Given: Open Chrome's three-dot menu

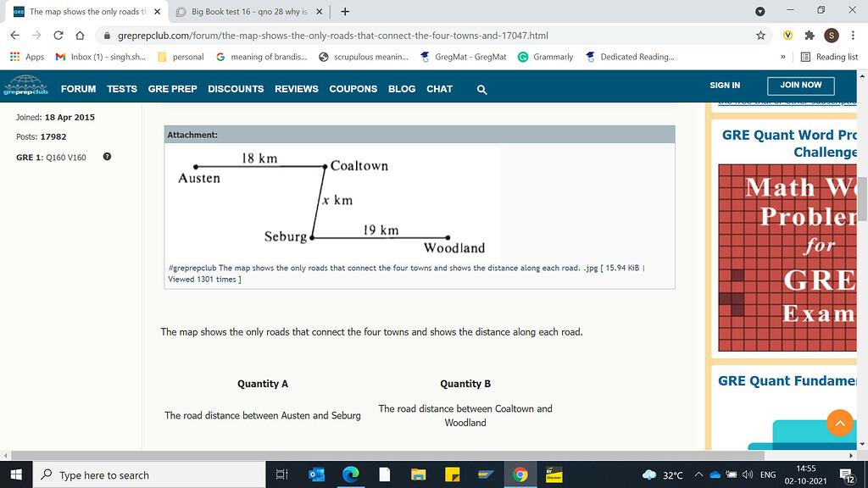Looking at the screenshot, I should [853, 36].
